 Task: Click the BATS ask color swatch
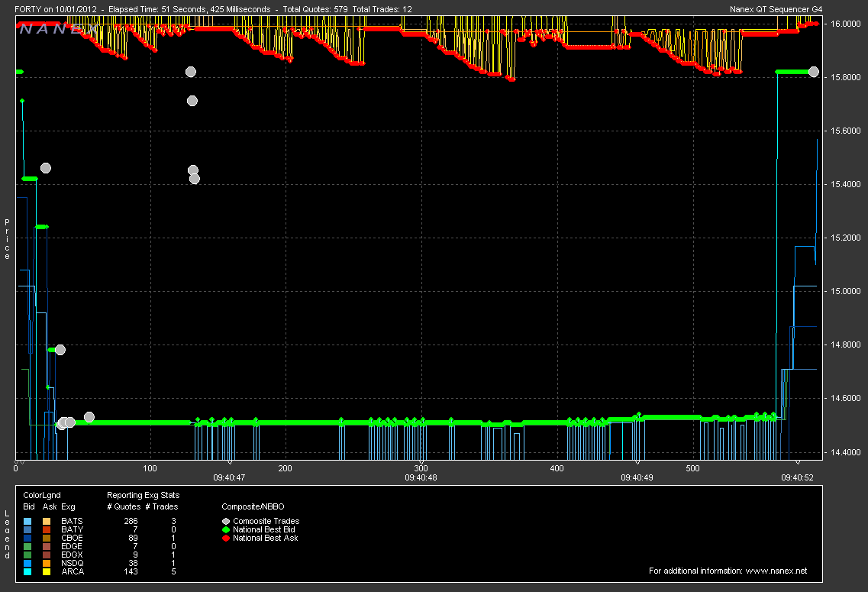coord(47,521)
